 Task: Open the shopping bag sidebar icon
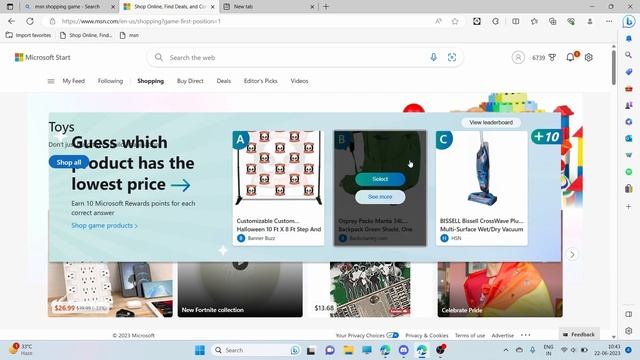point(629,188)
